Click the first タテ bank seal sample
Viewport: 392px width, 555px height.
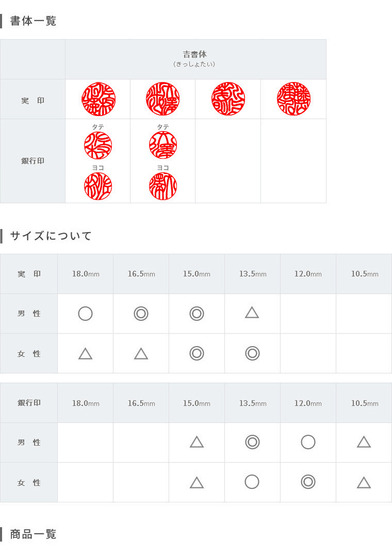(98, 145)
